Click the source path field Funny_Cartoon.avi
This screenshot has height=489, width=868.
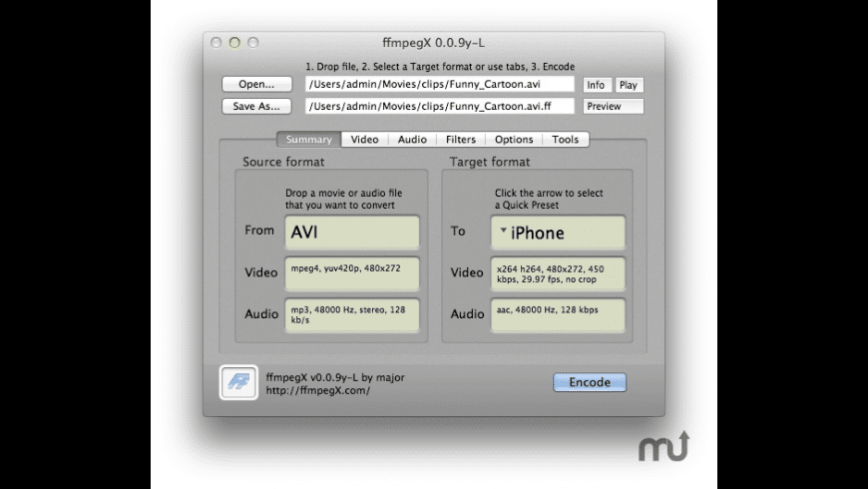coord(440,84)
